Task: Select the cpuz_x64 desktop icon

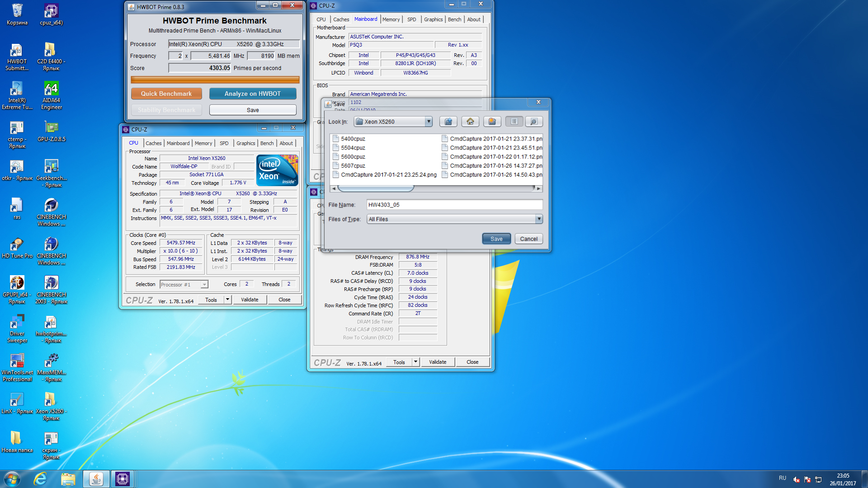Action: pos(51,14)
